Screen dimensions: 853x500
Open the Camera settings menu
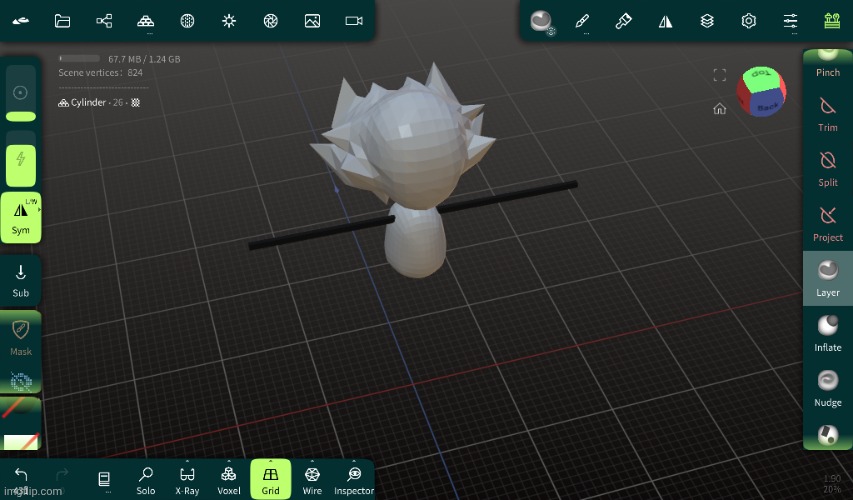point(354,21)
